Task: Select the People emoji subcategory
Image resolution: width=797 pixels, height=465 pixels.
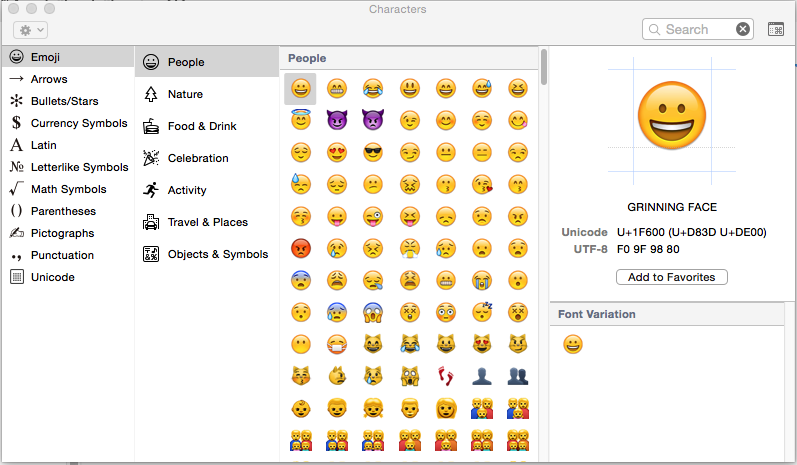Action: pos(207,62)
